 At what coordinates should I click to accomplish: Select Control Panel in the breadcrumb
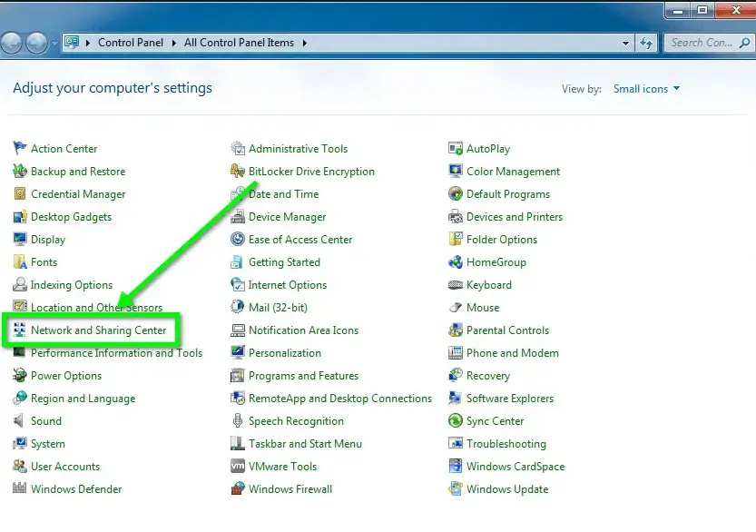[x=131, y=43]
